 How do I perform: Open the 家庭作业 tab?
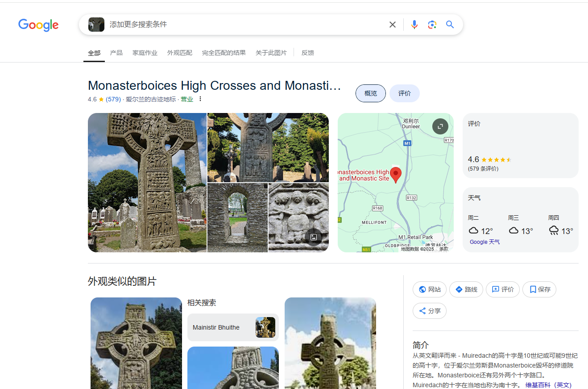click(145, 53)
